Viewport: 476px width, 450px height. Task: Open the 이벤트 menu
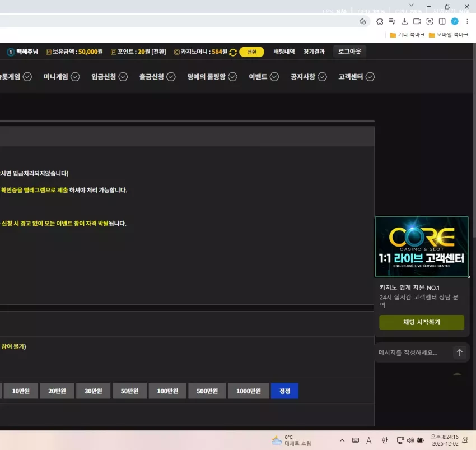click(x=264, y=77)
